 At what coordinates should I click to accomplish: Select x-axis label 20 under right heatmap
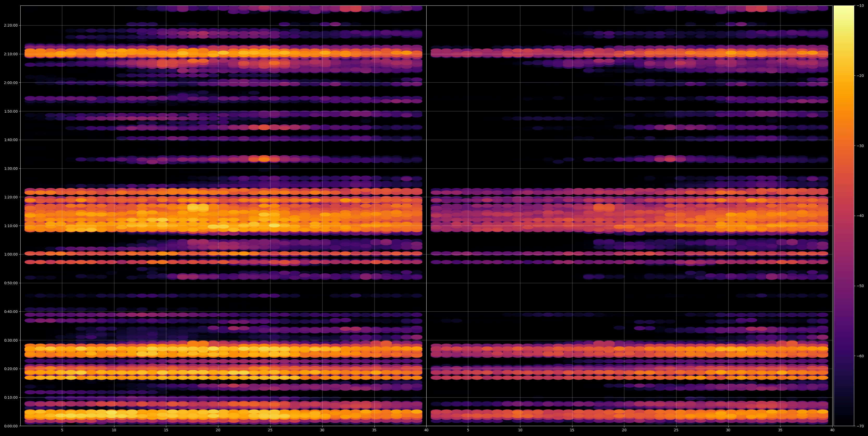coord(624,430)
